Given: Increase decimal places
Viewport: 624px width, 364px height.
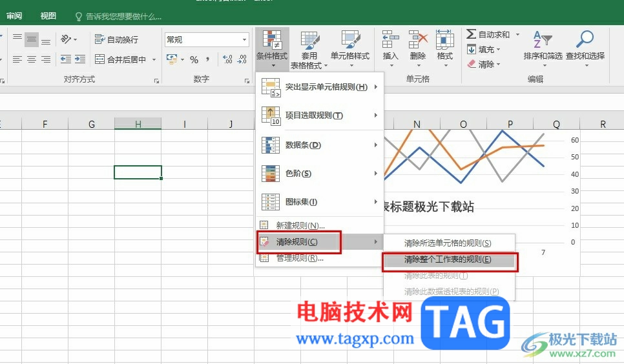Looking at the screenshot, I should click(x=227, y=59).
